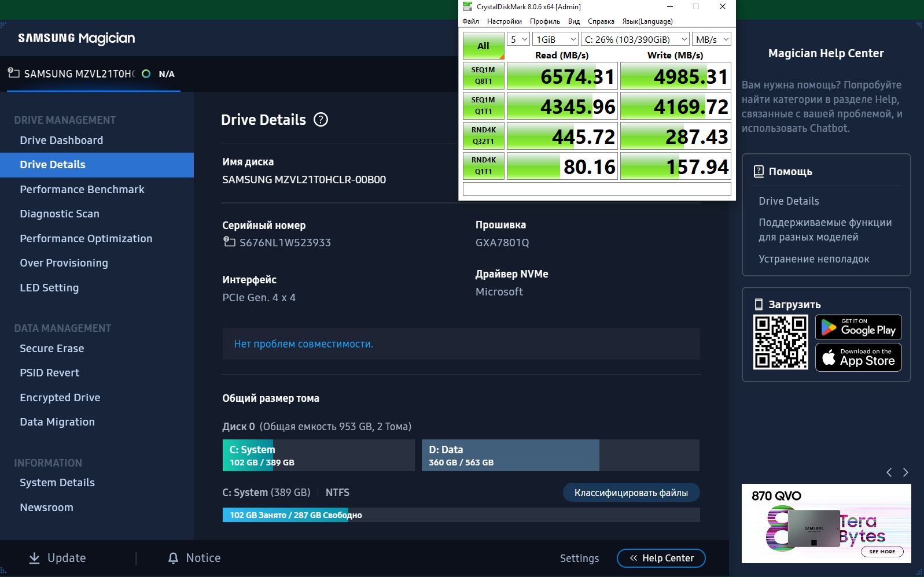Open the Язык(Language) menu in CrystalDiskMark
924x577 pixels.
click(647, 21)
